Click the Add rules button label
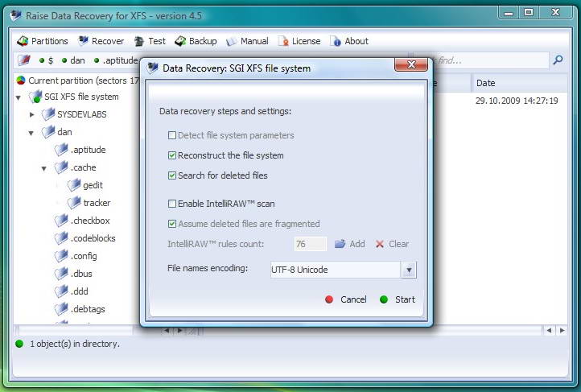The image size is (581, 392). (357, 244)
